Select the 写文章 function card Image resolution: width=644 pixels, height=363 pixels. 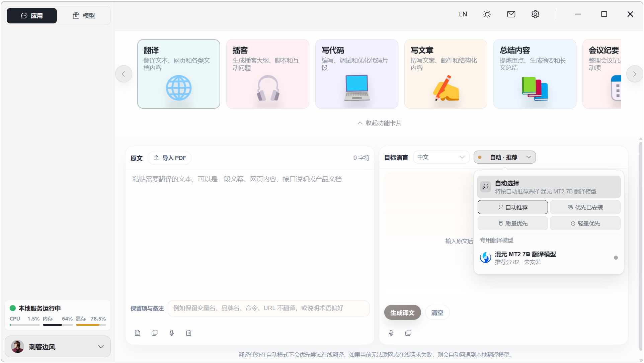point(446,74)
